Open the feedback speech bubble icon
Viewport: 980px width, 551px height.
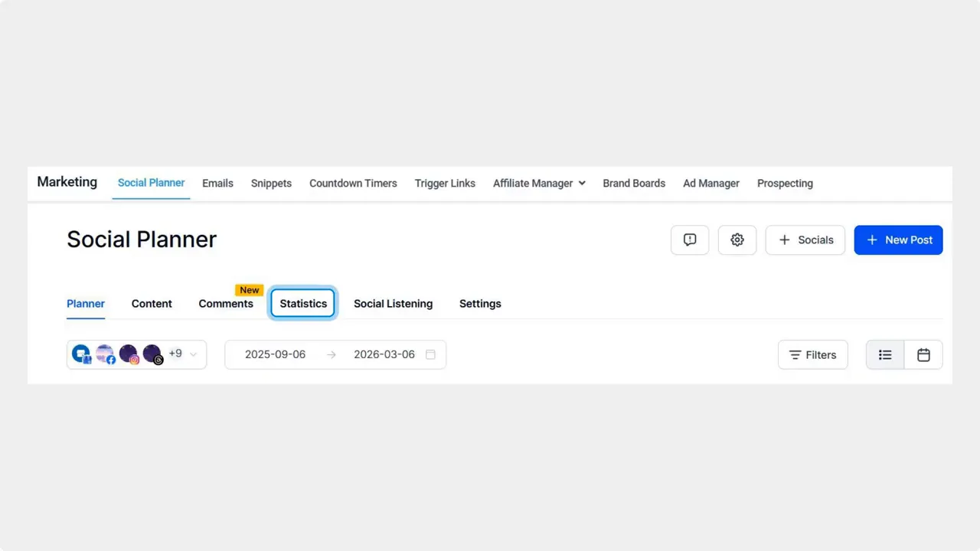[689, 240]
